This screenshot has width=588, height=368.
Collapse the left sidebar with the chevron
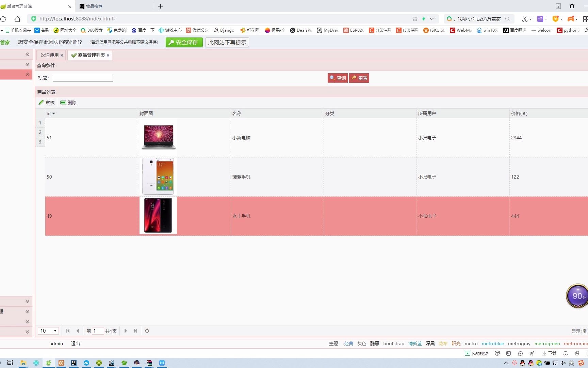click(27, 54)
